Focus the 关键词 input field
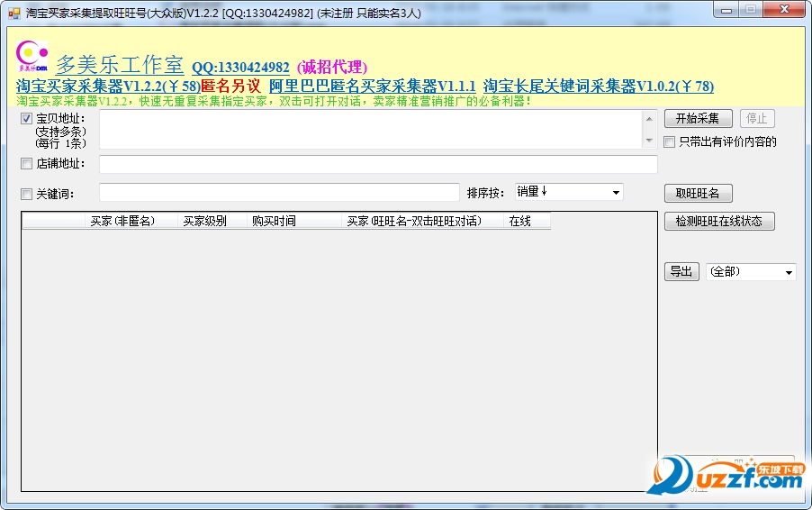The width and height of the screenshot is (812, 510). coord(280,192)
